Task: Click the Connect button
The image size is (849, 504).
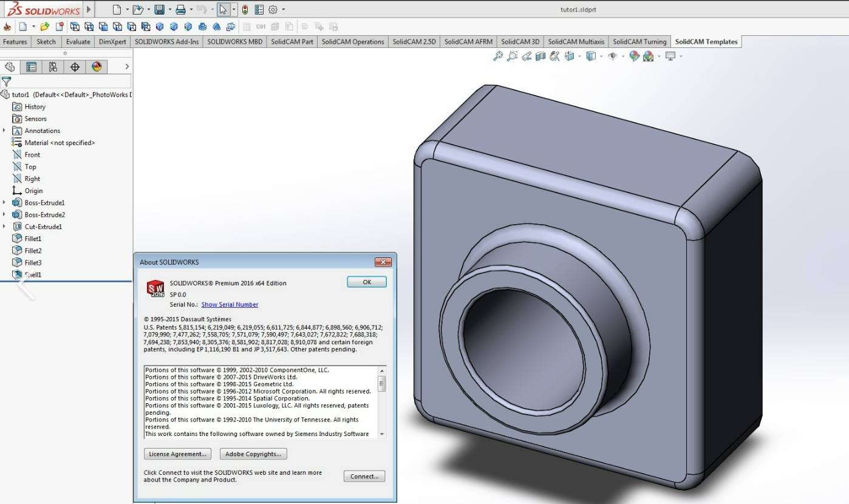Action: click(x=364, y=477)
